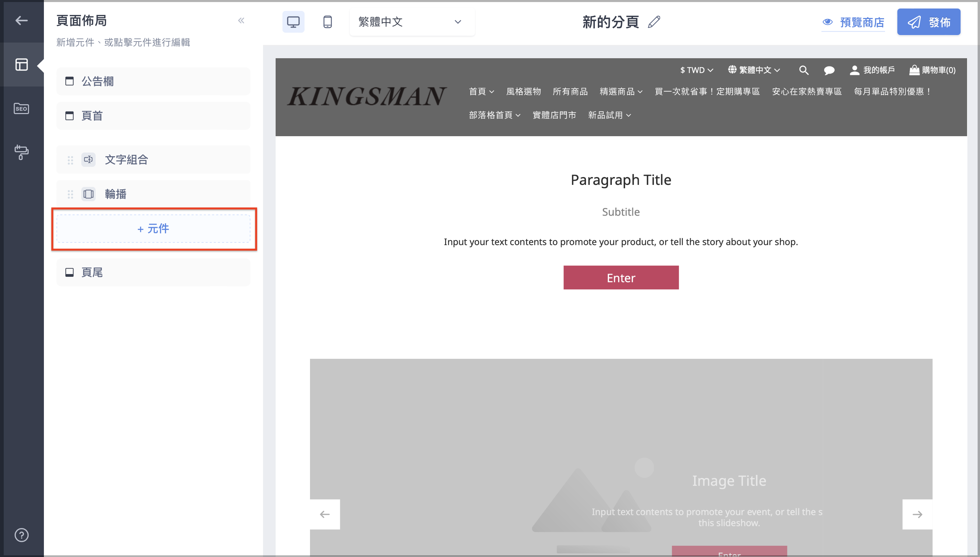Image resolution: width=980 pixels, height=557 pixels.
Task: Click the 所有商品 menu item
Action: 570,92
